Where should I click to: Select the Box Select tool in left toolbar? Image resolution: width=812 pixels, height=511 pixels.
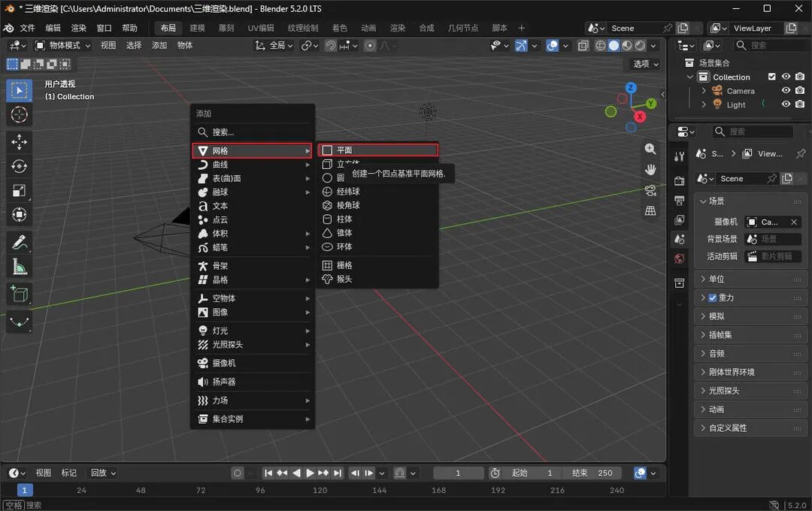19,91
